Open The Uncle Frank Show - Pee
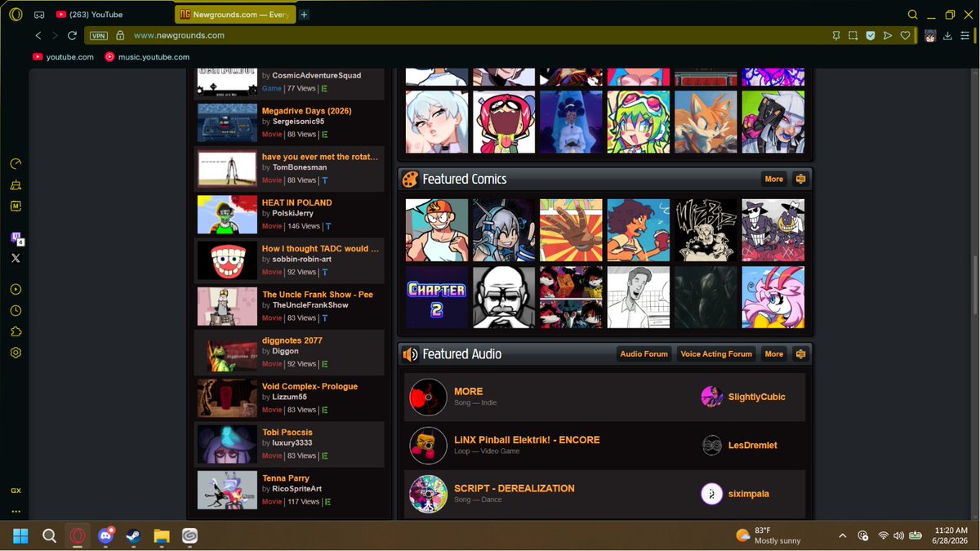980x551 pixels. pos(317,295)
